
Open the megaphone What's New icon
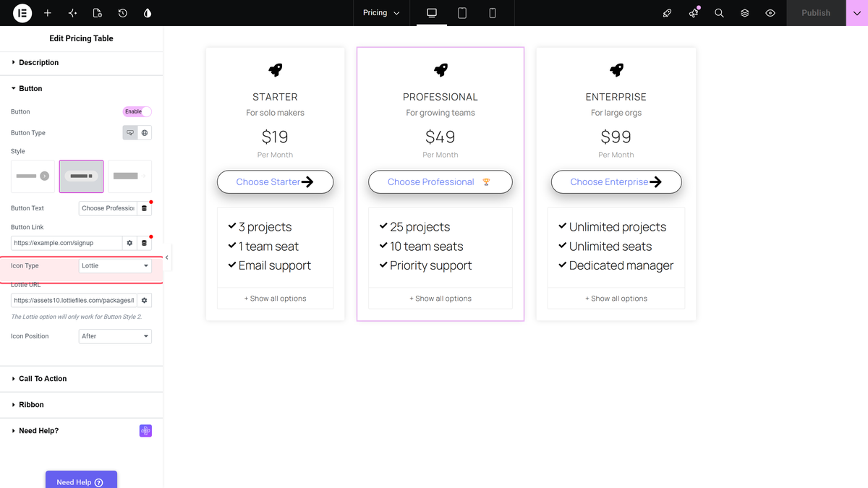694,13
